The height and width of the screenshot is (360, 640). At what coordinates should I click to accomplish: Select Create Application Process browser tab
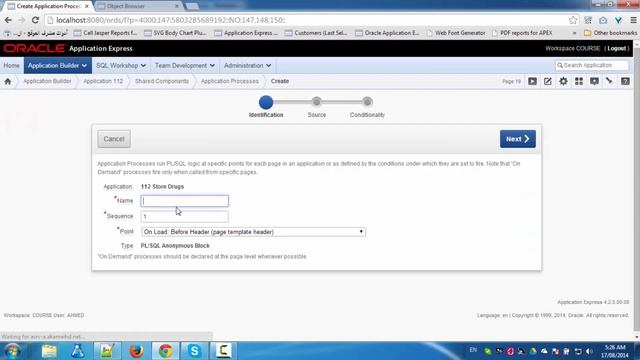tap(48, 6)
